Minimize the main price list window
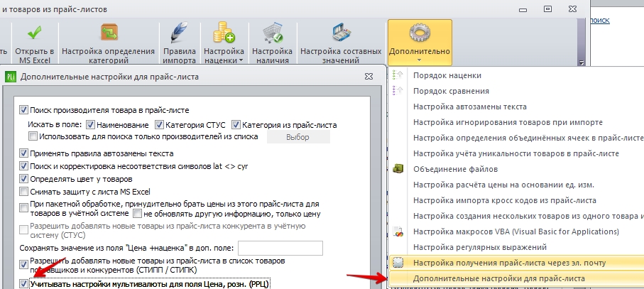The image size is (644, 289). [523, 10]
